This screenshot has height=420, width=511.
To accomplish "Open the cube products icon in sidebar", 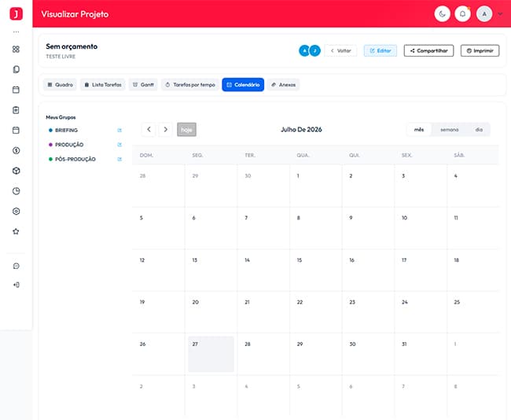I will click(x=16, y=171).
